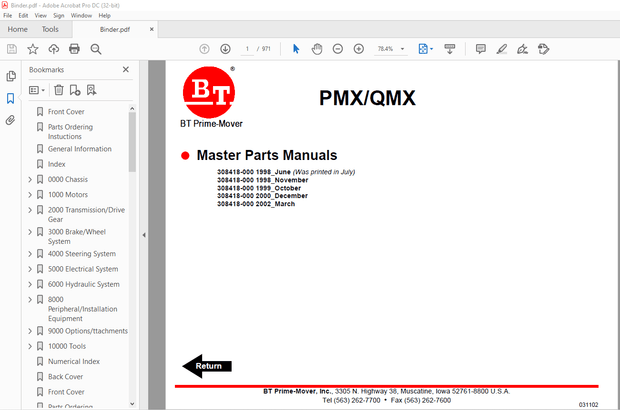Go to next page arrow
This screenshot has width=620, height=410.
click(225, 49)
